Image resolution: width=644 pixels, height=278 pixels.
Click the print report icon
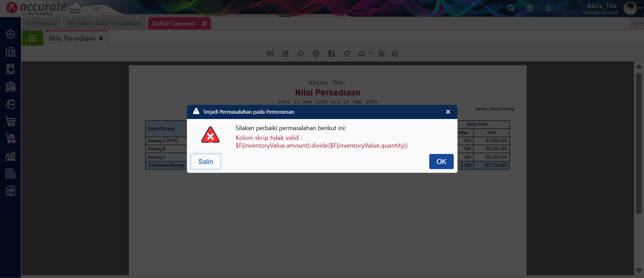pos(316,53)
